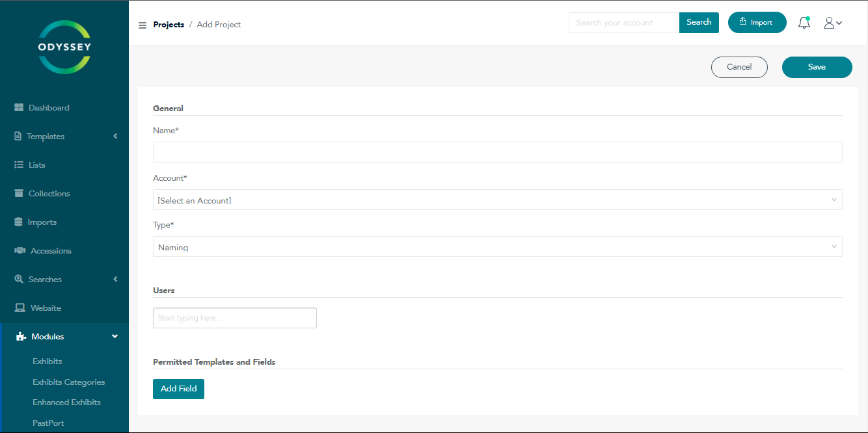Image resolution: width=868 pixels, height=433 pixels.
Task: Expand the Searches submenu arrow
Action: 115,280
